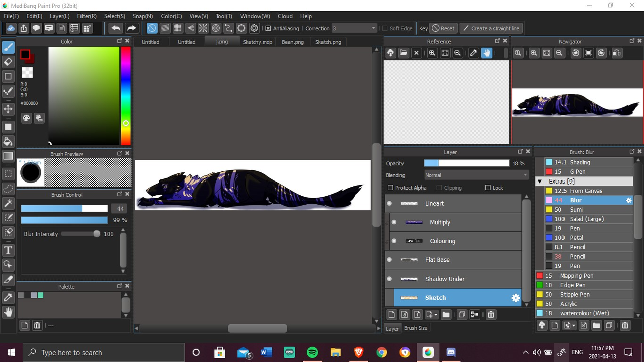Hide the Multiply layer
Viewport: 644px width, 362px height.
point(394,222)
